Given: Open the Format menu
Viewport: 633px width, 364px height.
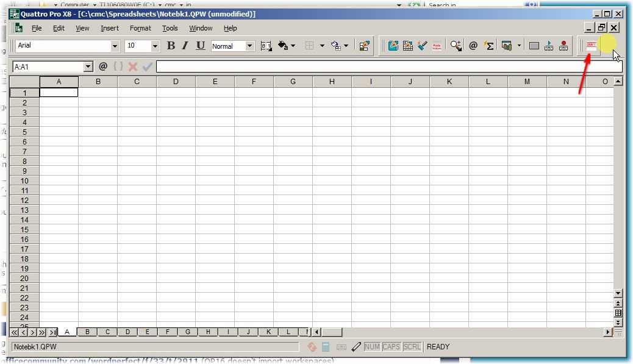Looking at the screenshot, I should click(x=140, y=28).
